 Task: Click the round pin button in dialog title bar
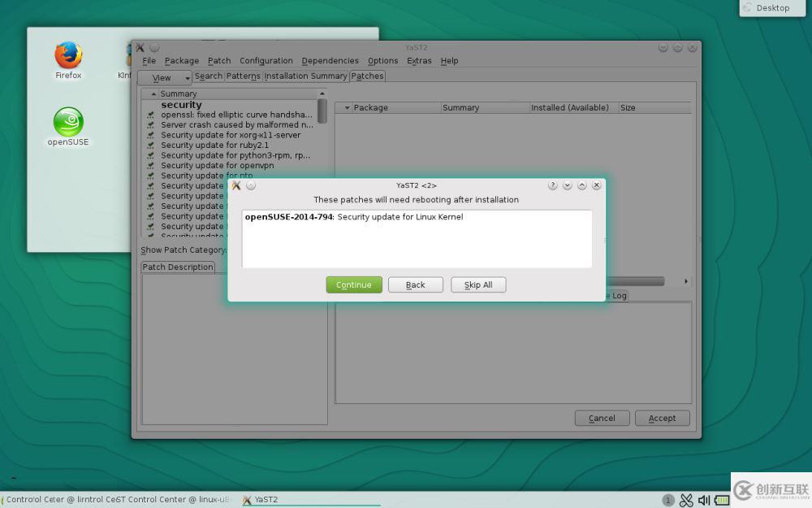tap(251, 185)
